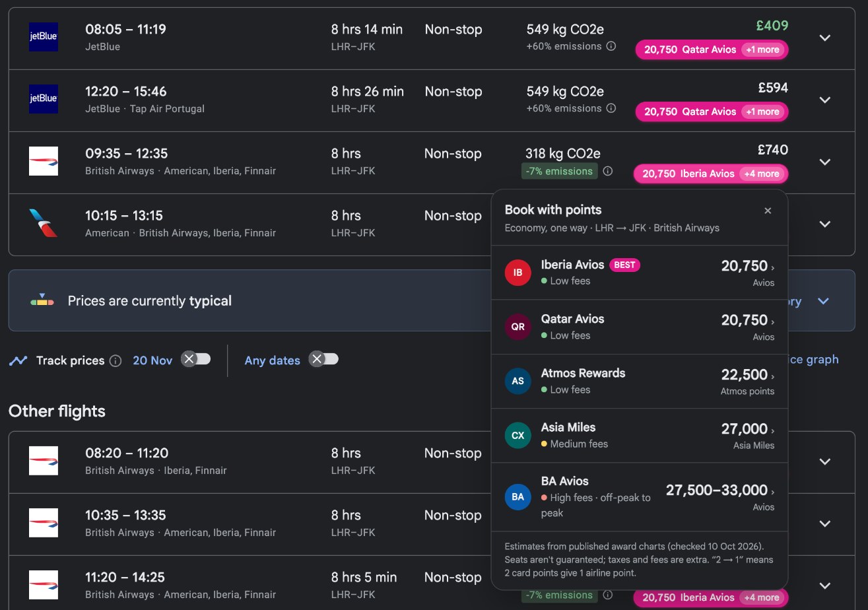This screenshot has height=610, width=868.
Task: Click Prices are currently typical text
Action: point(150,301)
